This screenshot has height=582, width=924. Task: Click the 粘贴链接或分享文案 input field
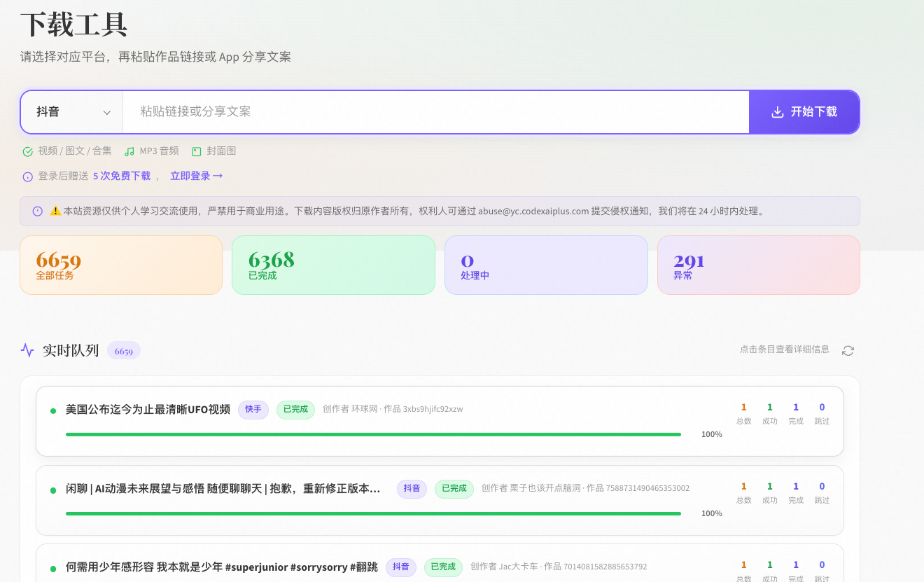[436, 112]
